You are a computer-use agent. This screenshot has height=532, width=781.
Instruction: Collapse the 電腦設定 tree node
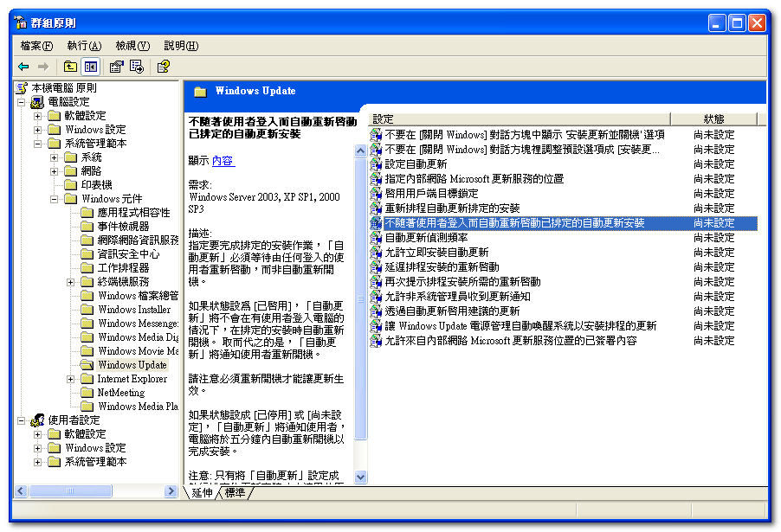coord(22,102)
